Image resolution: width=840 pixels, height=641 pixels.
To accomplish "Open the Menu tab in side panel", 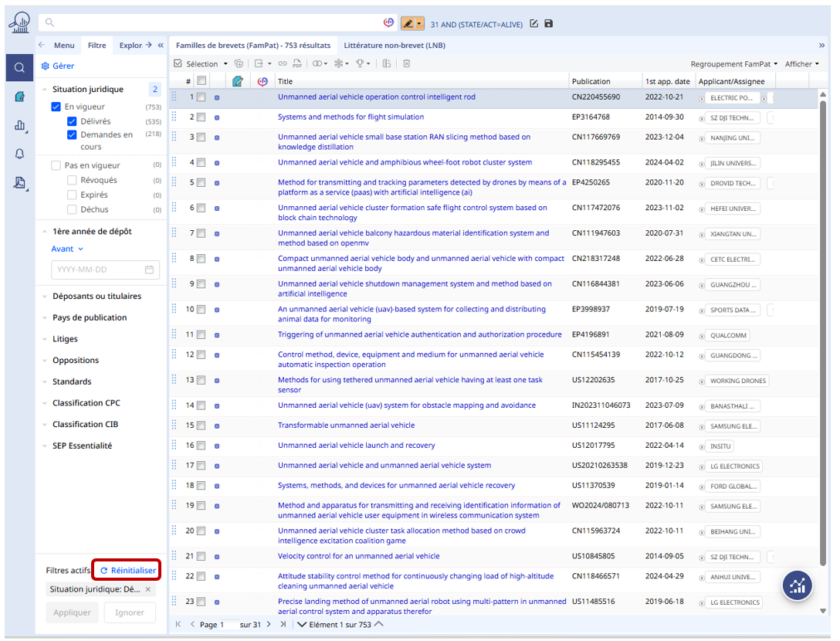I will [x=64, y=46].
